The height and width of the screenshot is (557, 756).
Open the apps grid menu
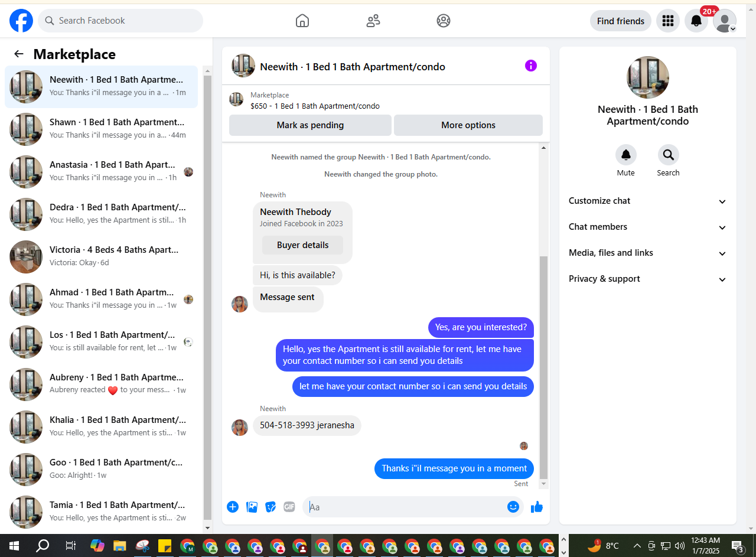pyautogui.click(x=668, y=21)
